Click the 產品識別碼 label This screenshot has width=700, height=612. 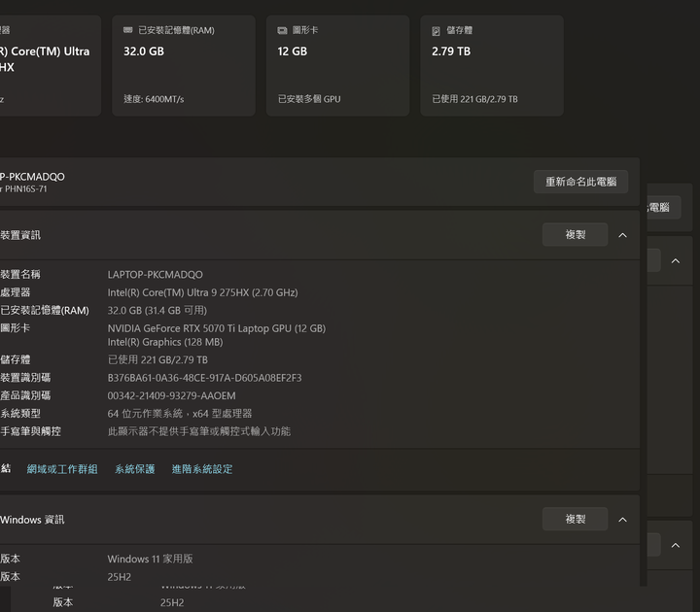click(25, 395)
